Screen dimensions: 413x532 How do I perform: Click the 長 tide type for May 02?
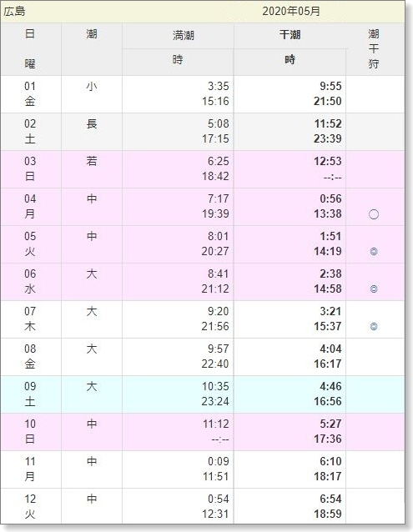(x=92, y=123)
